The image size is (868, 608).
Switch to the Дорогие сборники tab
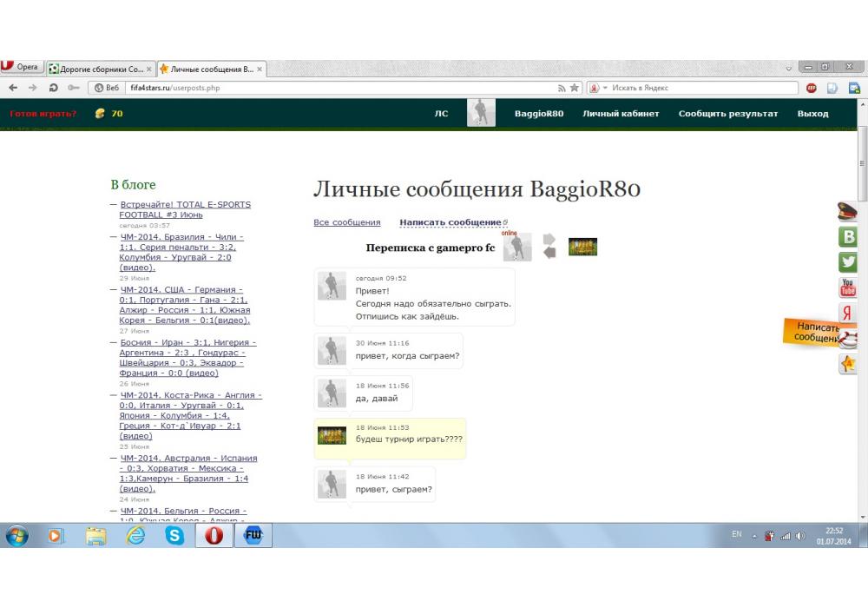tap(100, 69)
